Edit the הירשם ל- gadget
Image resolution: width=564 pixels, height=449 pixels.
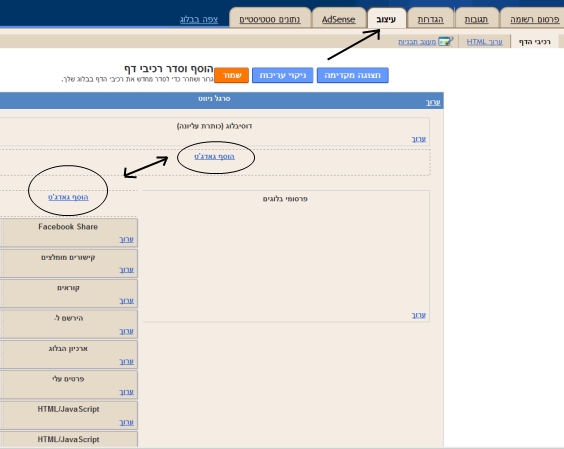[x=127, y=331]
